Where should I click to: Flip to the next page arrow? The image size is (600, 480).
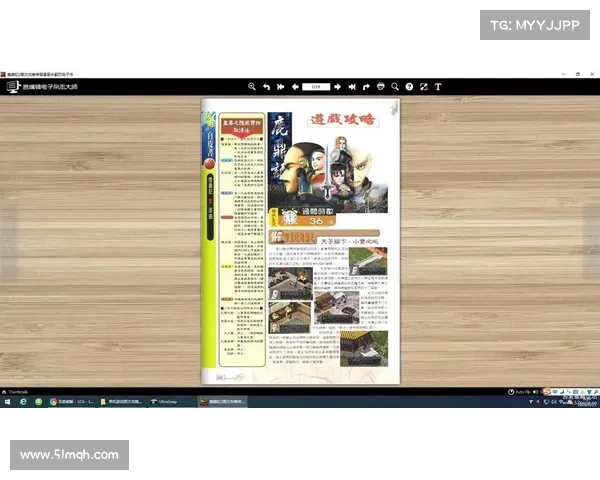[338, 87]
